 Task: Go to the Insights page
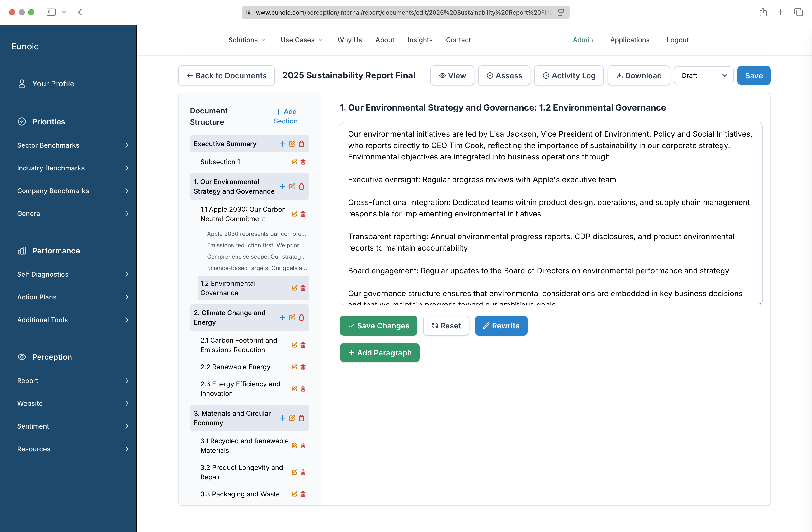(x=420, y=40)
